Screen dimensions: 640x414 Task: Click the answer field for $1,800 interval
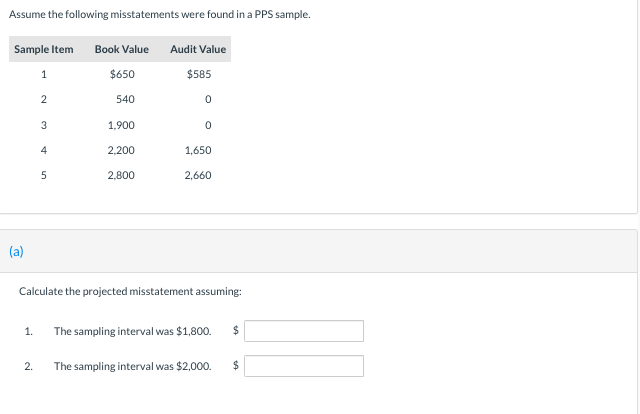(x=304, y=331)
